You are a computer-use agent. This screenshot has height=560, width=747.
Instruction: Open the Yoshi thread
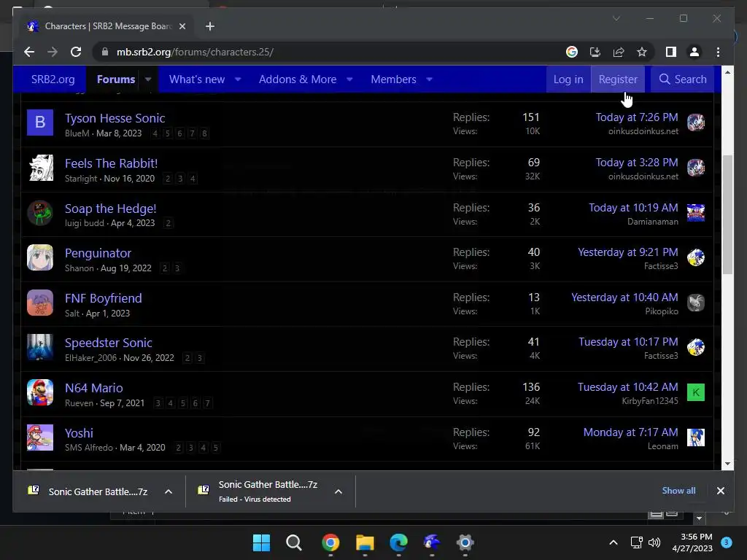(x=79, y=433)
